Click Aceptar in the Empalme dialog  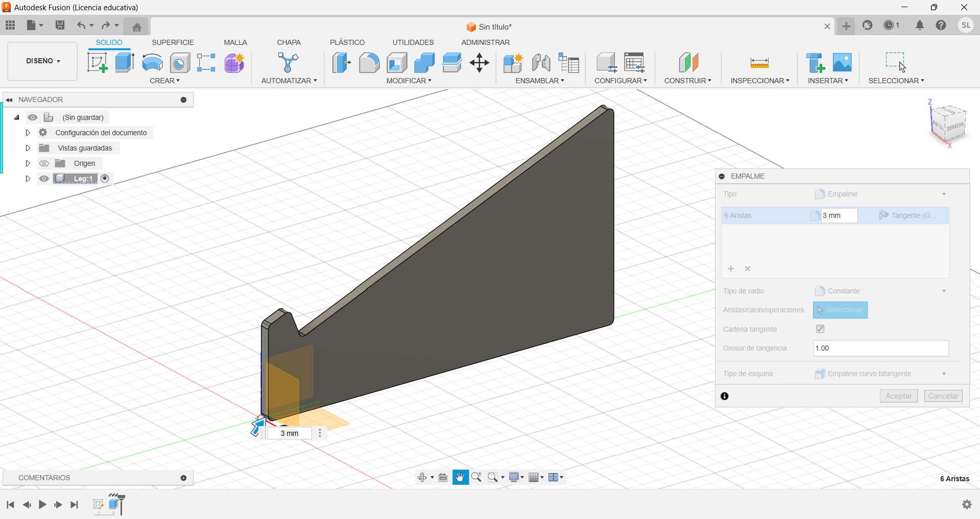point(898,396)
